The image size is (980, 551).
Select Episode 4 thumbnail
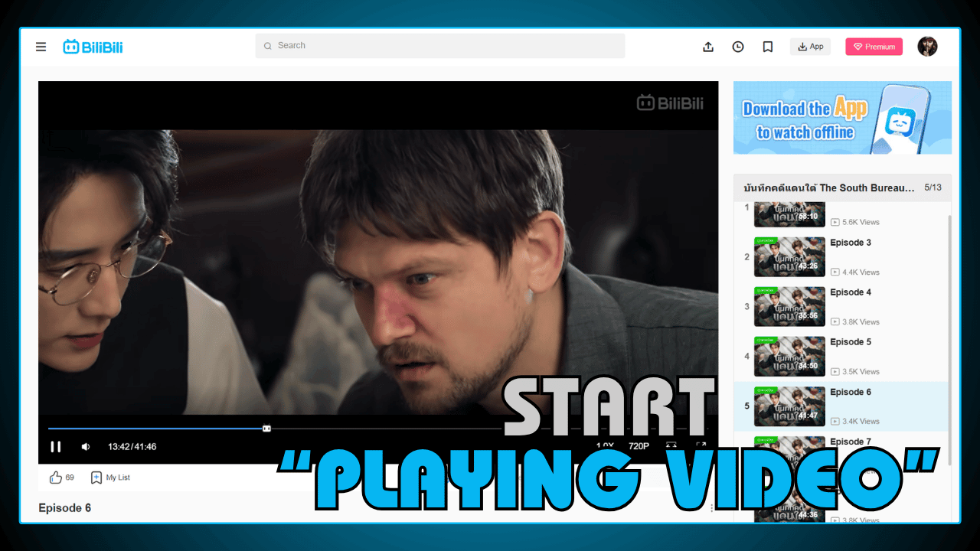pos(789,306)
